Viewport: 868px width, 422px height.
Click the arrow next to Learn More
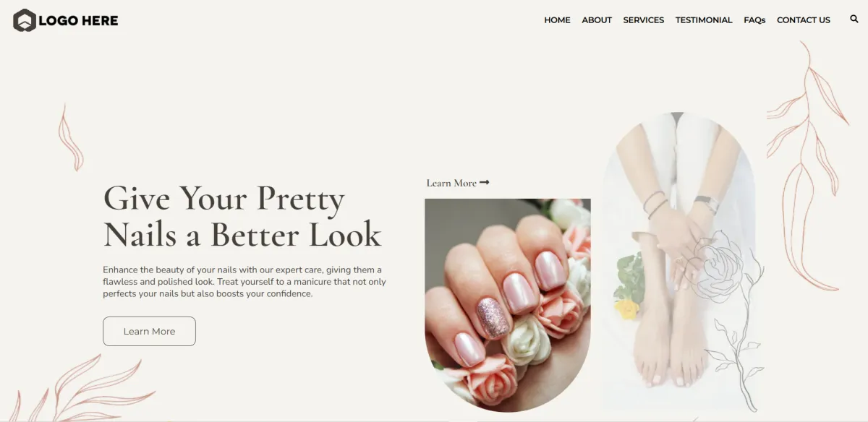[x=485, y=183]
